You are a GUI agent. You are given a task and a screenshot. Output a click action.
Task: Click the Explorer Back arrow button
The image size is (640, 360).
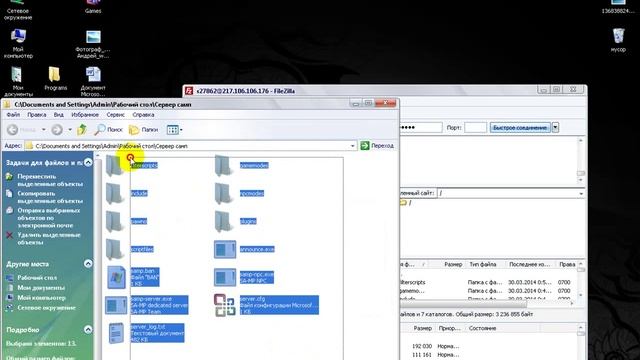13,130
